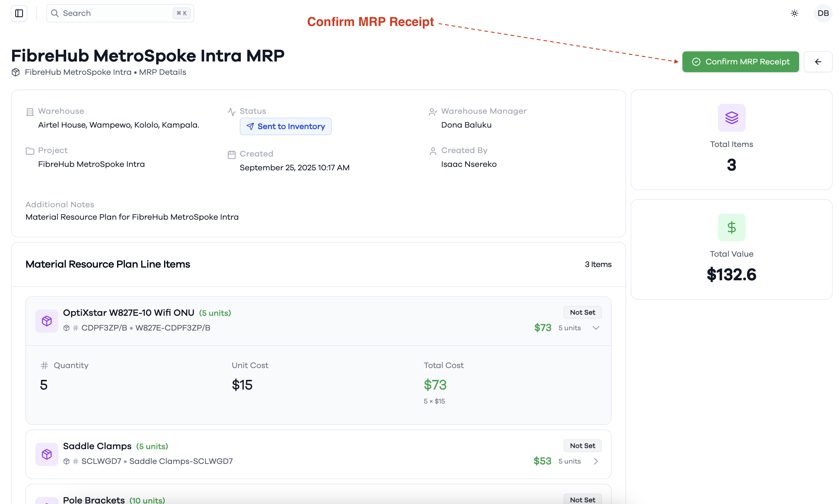The image size is (839, 504).
Task: Click 'September 25, 2025 10:17 AM' date
Action: click(x=294, y=168)
